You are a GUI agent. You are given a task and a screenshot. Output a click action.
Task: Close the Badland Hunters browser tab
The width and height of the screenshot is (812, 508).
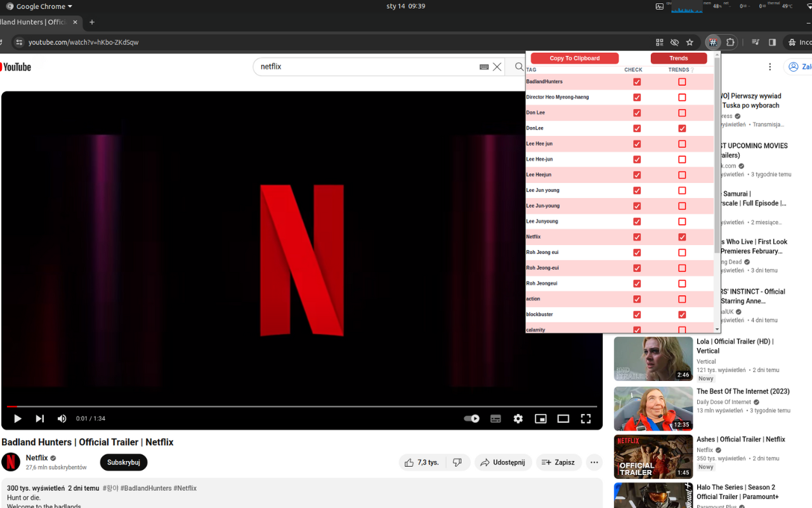75,22
